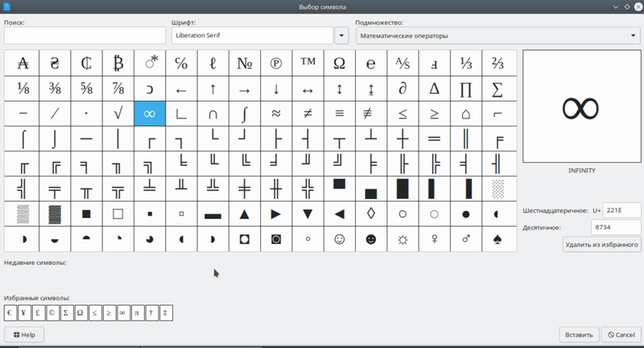
Task: Select the black spade suit symbol
Action: [499, 239]
